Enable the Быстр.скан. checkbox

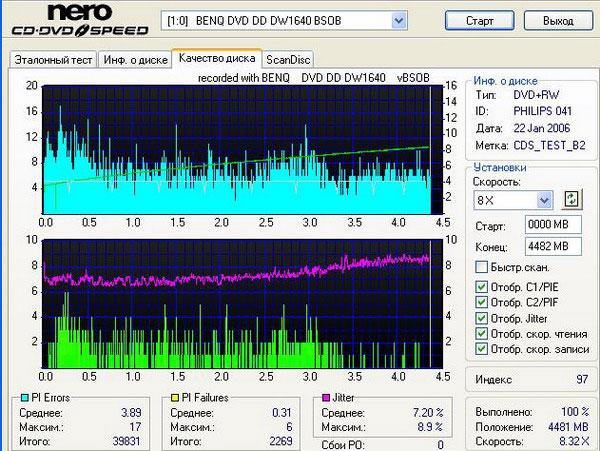(x=481, y=267)
